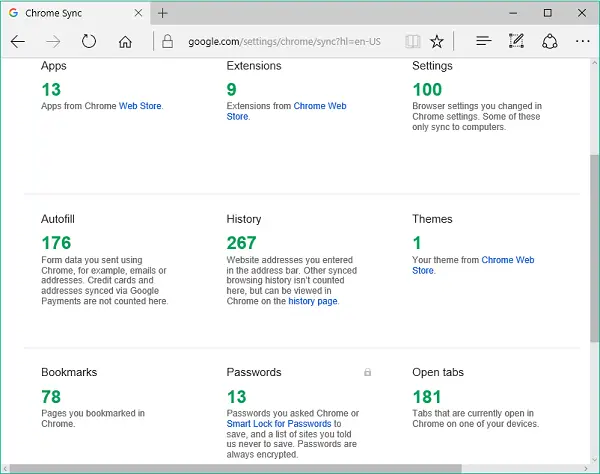This screenshot has height=474, width=600.
Task: Go to Home via house icon
Action: click(125, 42)
